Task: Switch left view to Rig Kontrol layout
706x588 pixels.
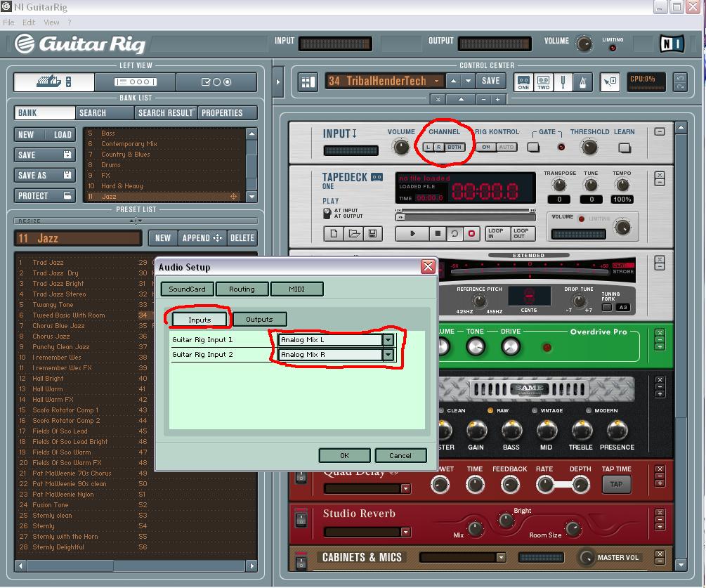Action: pyautogui.click(x=136, y=82)
